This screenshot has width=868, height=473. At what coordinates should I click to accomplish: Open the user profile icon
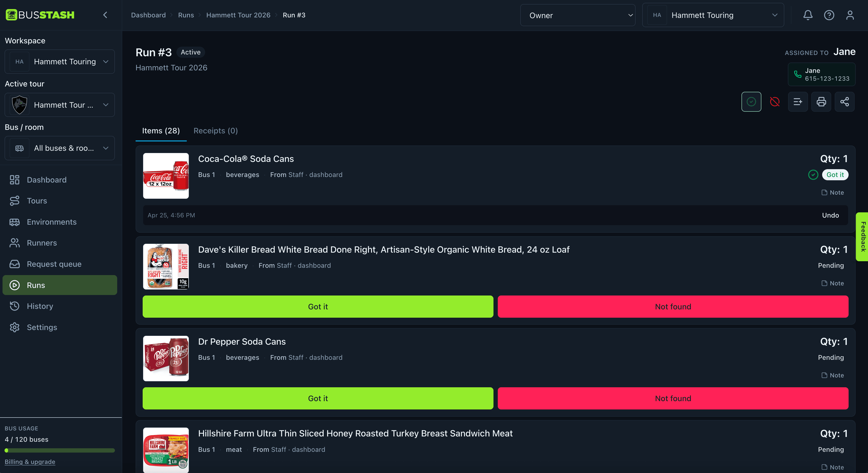click(850, 15)
